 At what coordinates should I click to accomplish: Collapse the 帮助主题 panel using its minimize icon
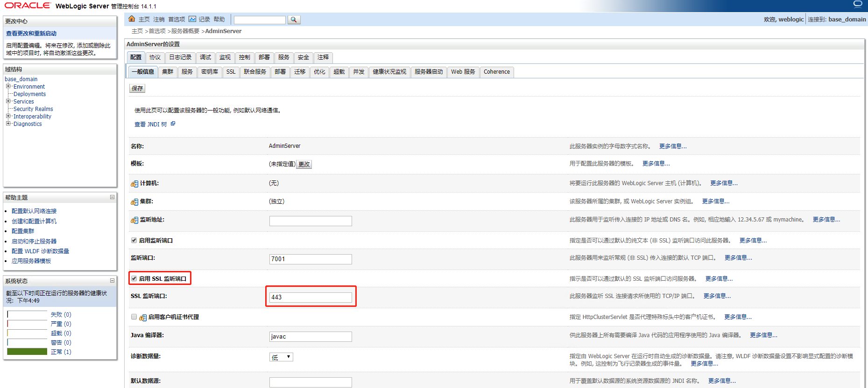click(112, 197)
